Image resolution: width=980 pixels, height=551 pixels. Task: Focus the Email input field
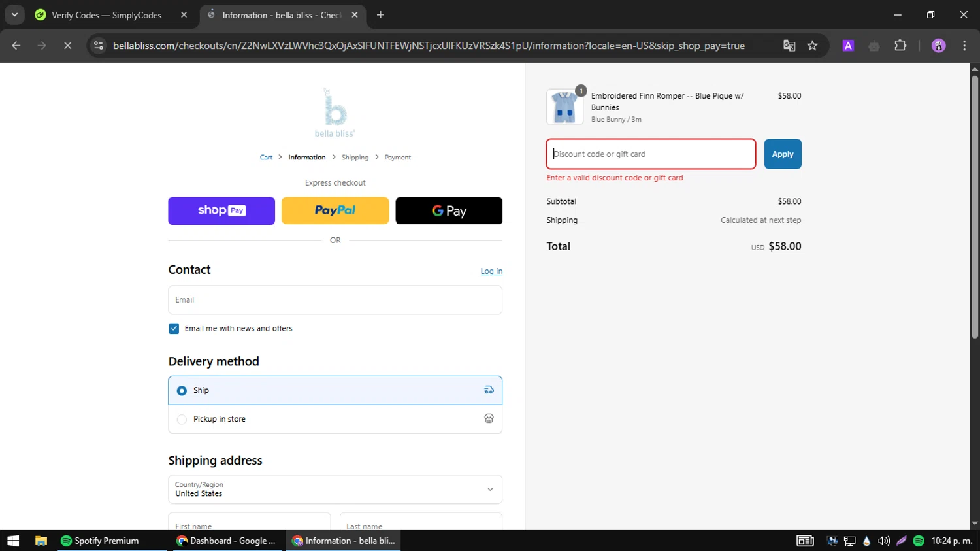click(x=335, y=300)
